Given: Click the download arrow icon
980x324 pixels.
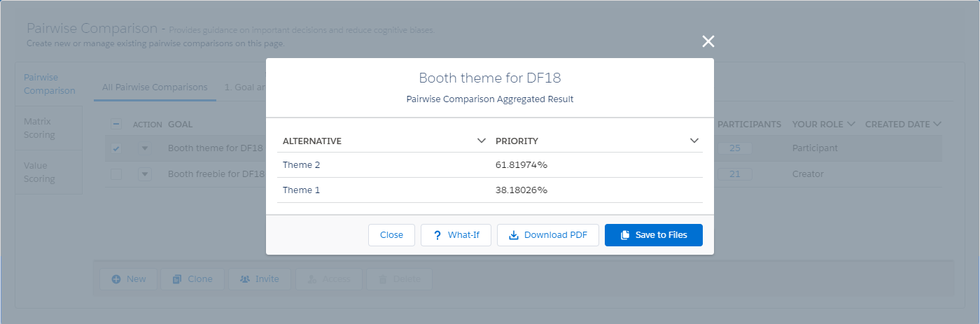Looking at the screenshot, I should [513, 235].
